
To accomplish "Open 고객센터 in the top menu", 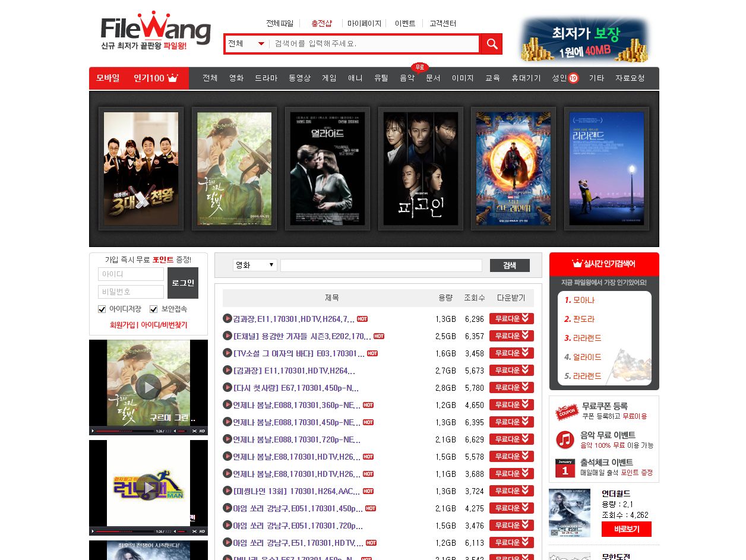I will tap(443, 24).
